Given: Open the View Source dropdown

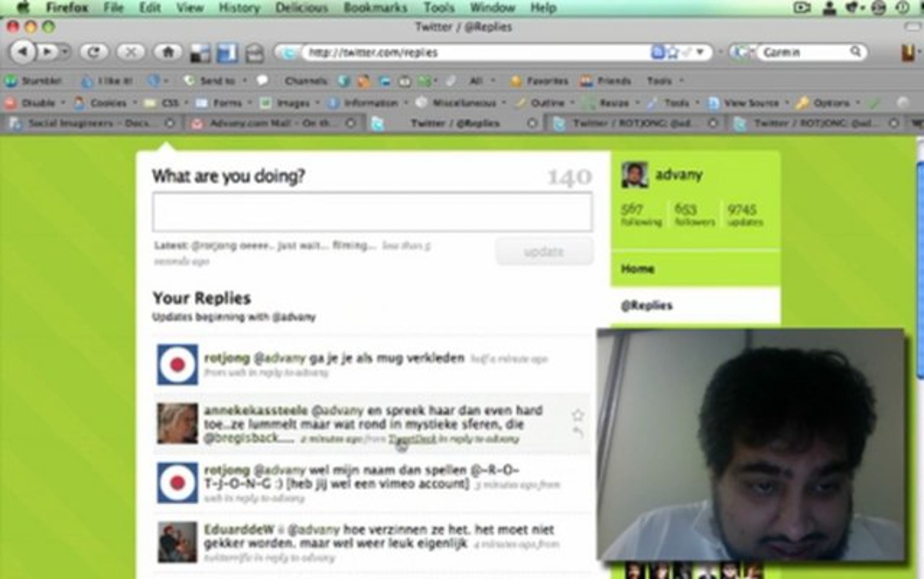Looking at the screenshot, I should [x=748, y=103].
